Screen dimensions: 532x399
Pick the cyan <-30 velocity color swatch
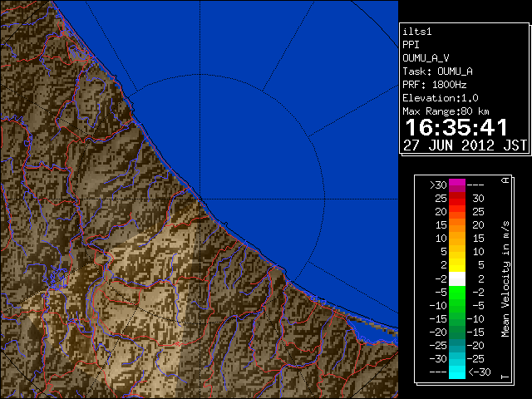[x=457, y=372]
